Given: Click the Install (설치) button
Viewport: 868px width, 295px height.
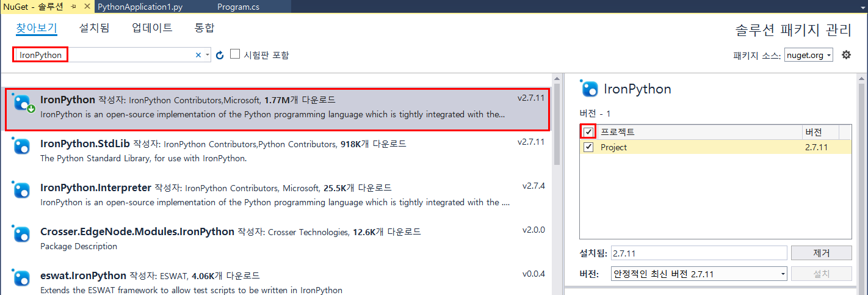Looking at the screenshot, I should 821,274.
